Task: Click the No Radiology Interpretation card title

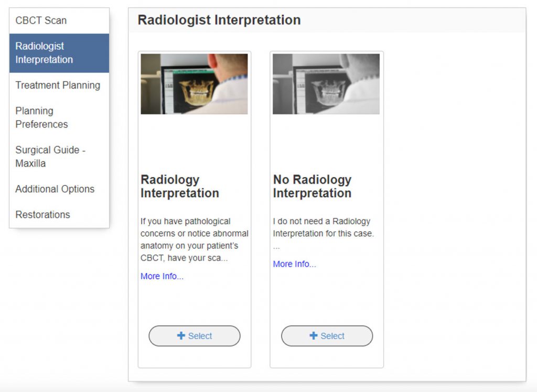Action: pyautogui.click(x=312, y=187)
